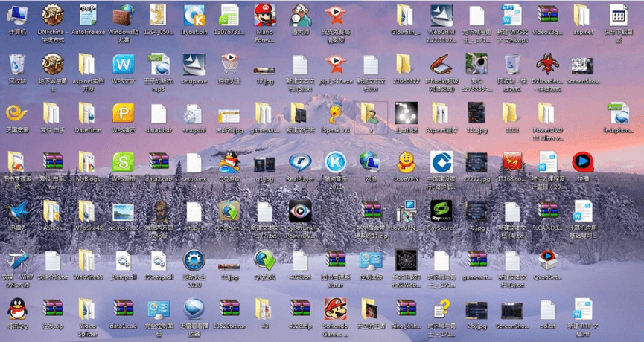Select the IPBook scanner icon
This screenshot has height=342, width=644.
(x=441, y=64)
